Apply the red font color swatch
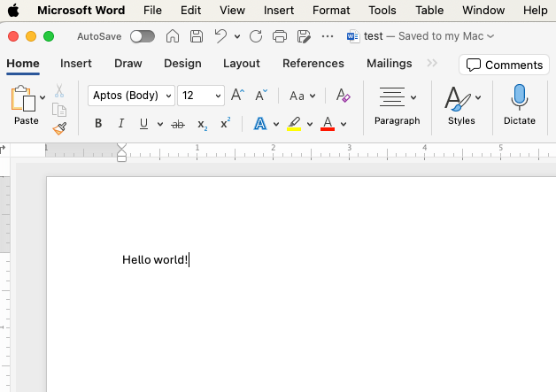556x392 pixels. [x=328, y=125]
